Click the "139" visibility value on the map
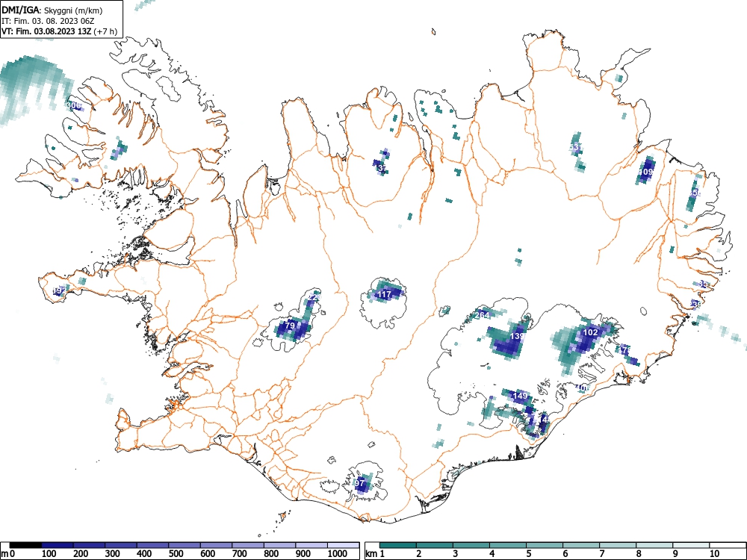 click(517, 336)
